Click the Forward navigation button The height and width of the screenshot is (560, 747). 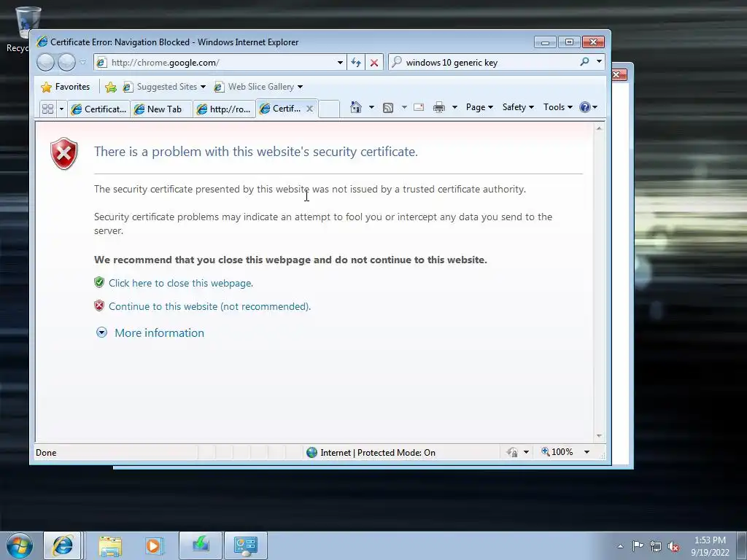(66, 63)
